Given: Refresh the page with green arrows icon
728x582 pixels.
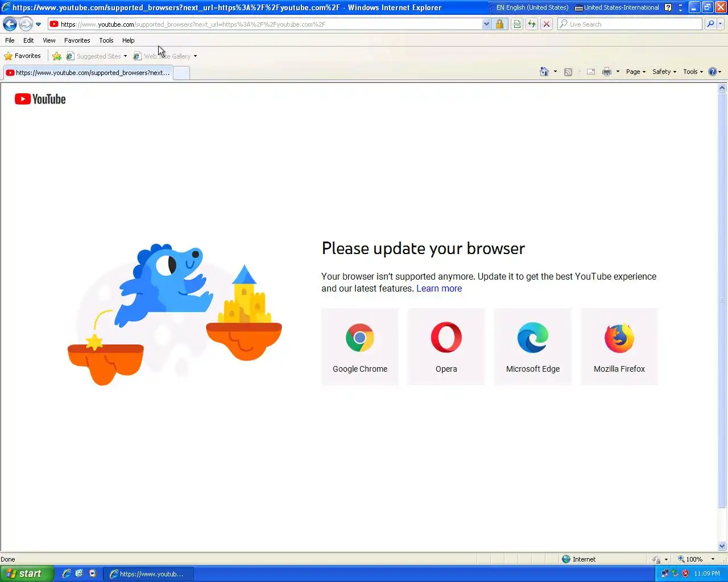Looking at the screenshot, I should pos(532,24).
